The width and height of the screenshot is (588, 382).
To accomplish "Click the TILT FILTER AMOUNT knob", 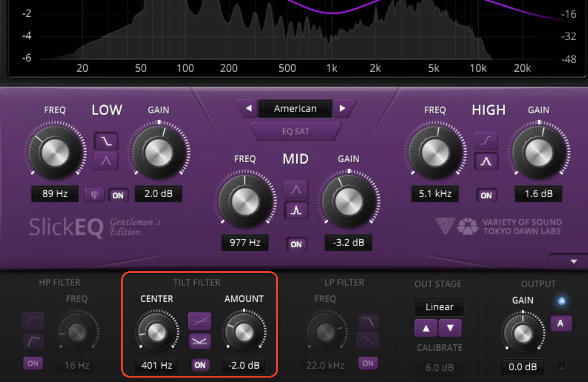I will [244, 331].
